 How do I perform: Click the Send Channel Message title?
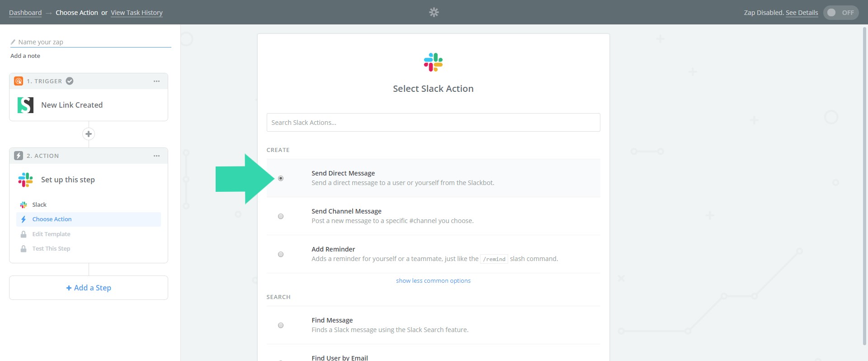pyautogui.click(x=346, y=211)
